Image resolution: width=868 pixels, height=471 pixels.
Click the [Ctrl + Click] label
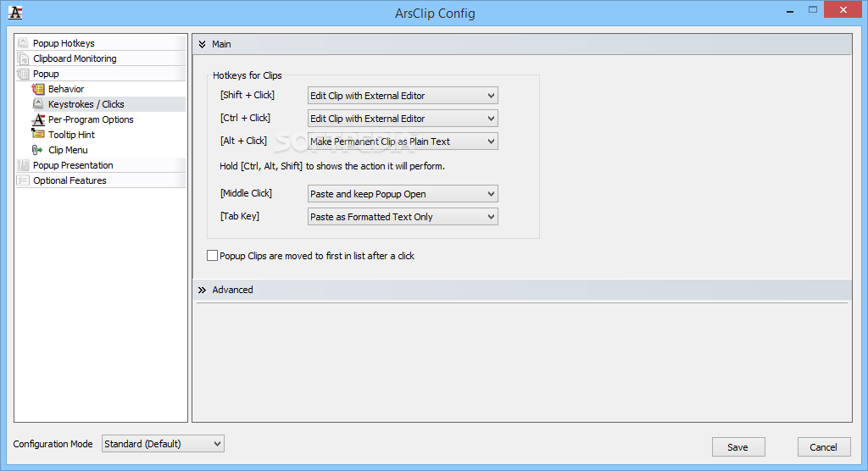coord(245,118)
